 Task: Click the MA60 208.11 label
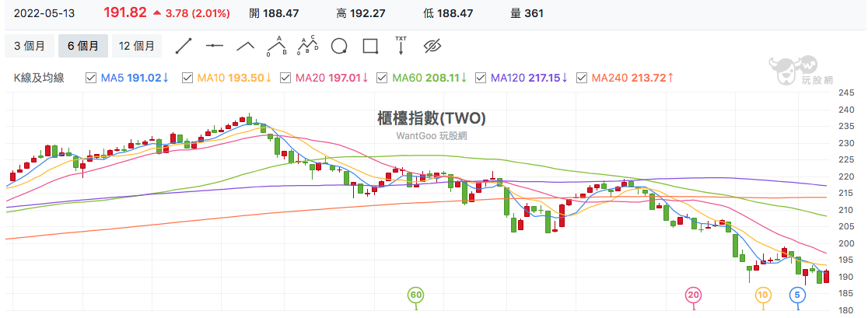click(429, 78)
